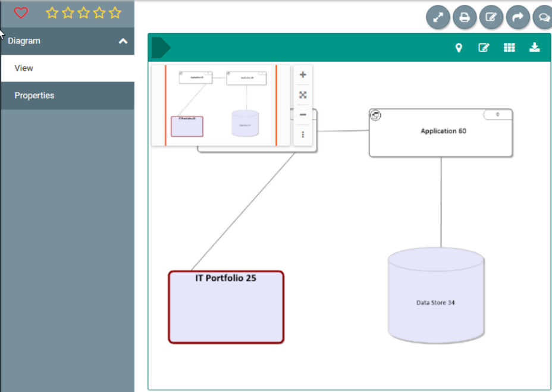
Task: Click the share arrow button
Action: point(517,17)
